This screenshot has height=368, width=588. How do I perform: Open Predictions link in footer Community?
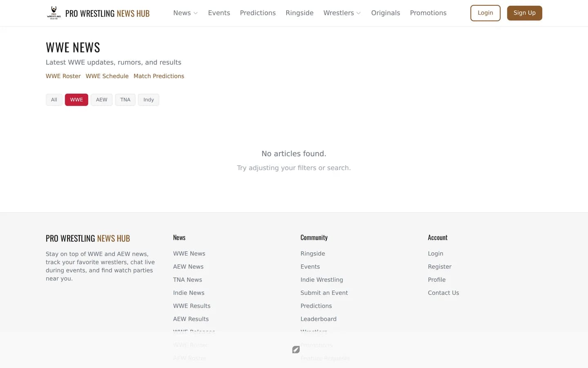(x=316, y=306)
